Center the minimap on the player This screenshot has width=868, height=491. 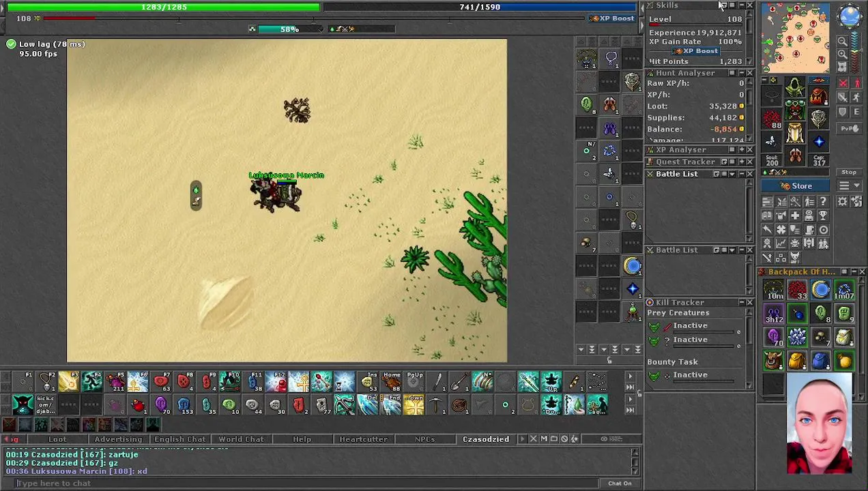(x=843, y=67)
